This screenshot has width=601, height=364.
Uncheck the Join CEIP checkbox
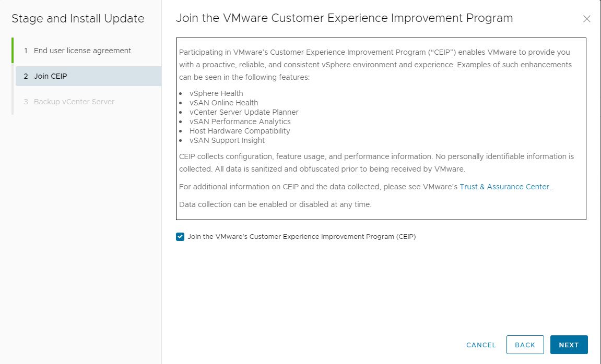180,237
